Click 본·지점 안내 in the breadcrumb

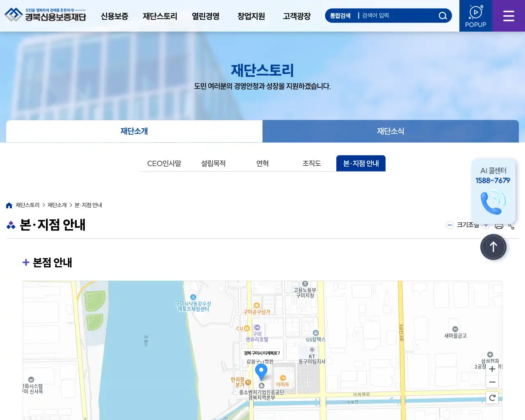(88, 205)
